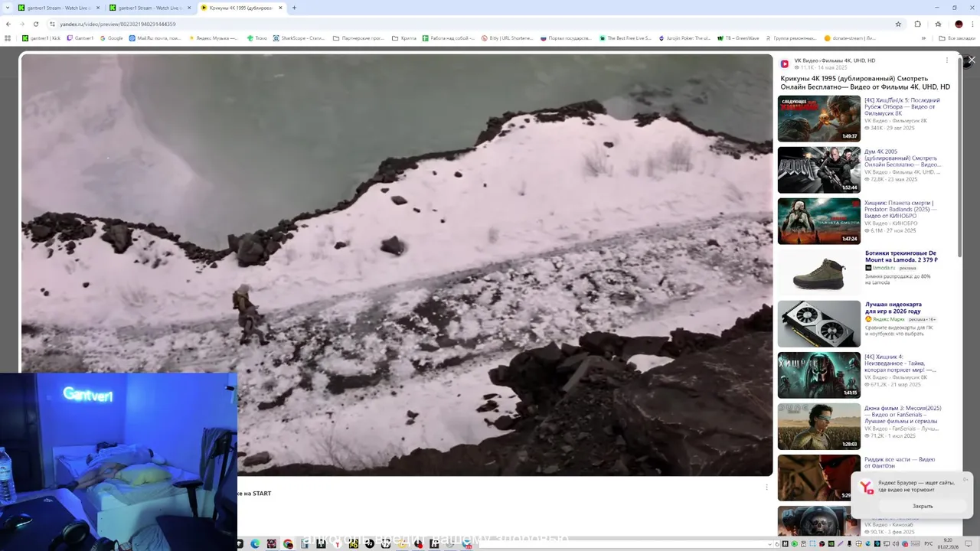Bookmark this page with the star icon
980x551 pixels.
(x=898, y=24)
